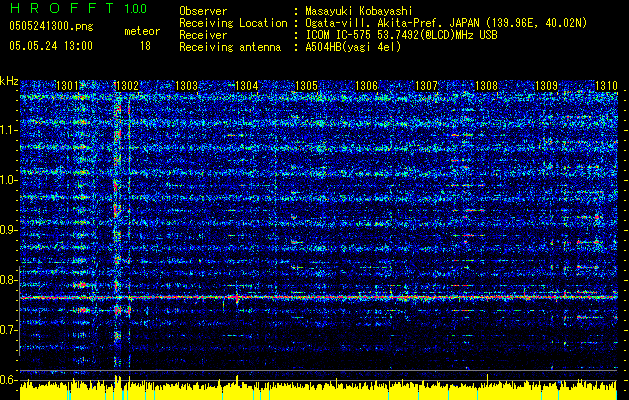Click the 1303 time marker
Image resolution: width=629 pixels, height=400 pixels.
tap(187, 86)
